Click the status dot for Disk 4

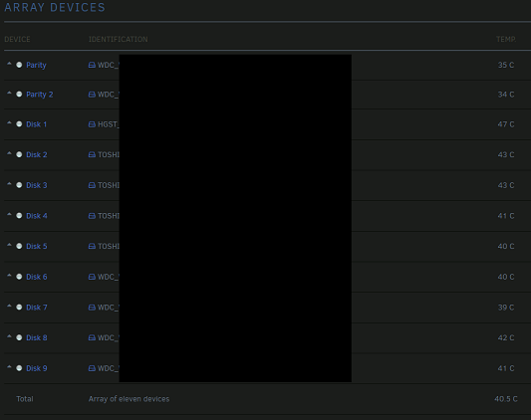click(19, 216)
